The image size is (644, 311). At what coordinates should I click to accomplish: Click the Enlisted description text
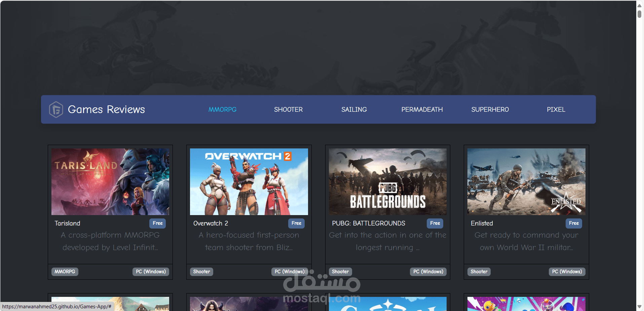click(x=526, y=241)
